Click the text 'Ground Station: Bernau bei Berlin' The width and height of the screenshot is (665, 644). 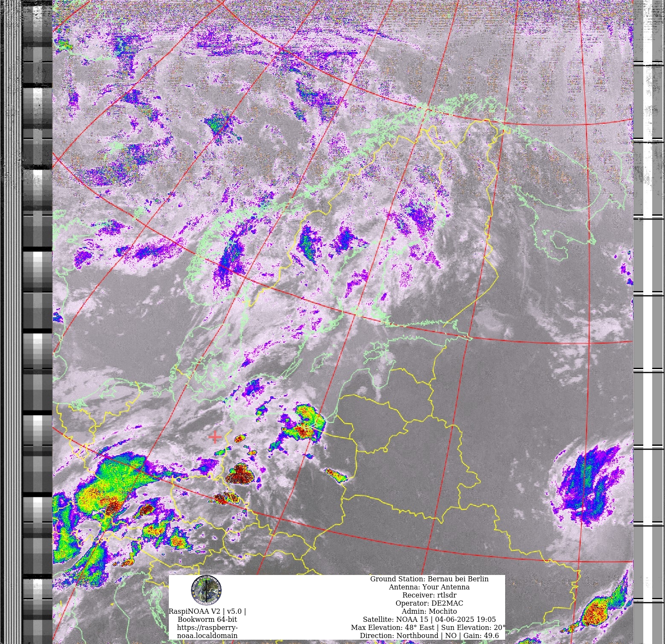pyautogui.click(x=429, y=579)
